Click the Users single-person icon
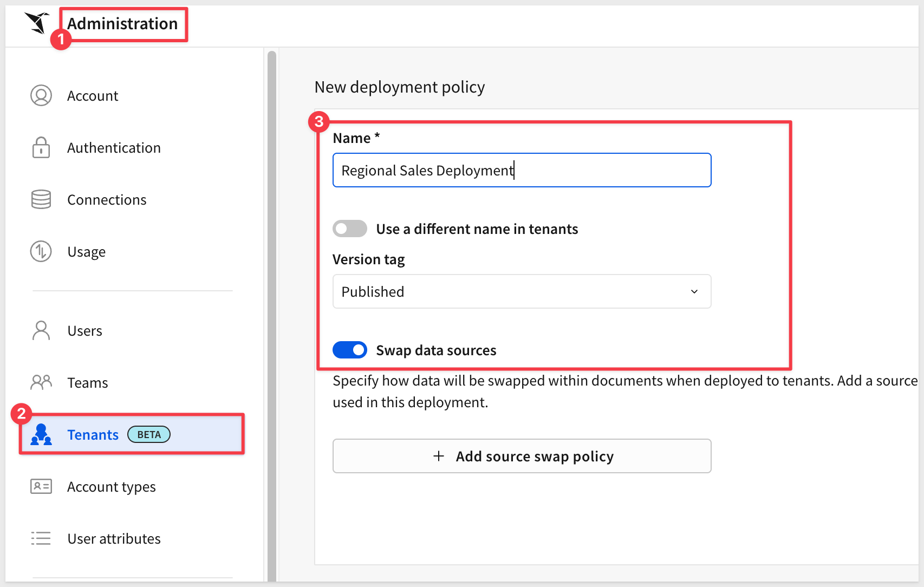The image size is (924, 587). (41, 331)
